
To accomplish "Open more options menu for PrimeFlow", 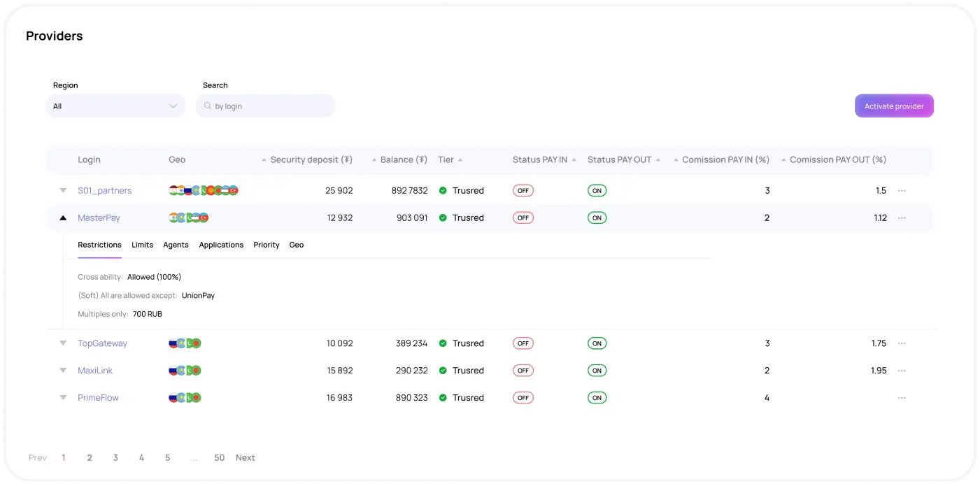I will coord(902,398).
